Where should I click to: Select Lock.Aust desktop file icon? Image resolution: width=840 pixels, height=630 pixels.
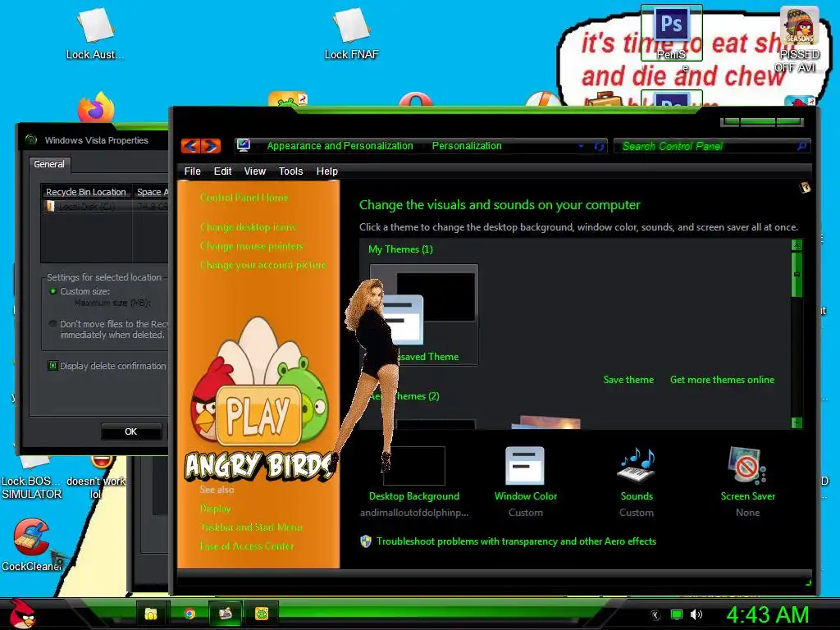pos(95,33)
